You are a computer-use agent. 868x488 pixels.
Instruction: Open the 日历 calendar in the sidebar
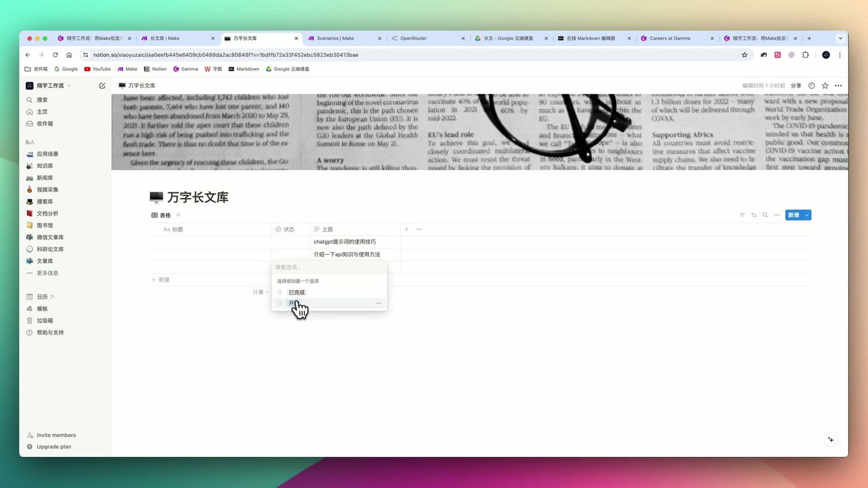pos(41,296)
